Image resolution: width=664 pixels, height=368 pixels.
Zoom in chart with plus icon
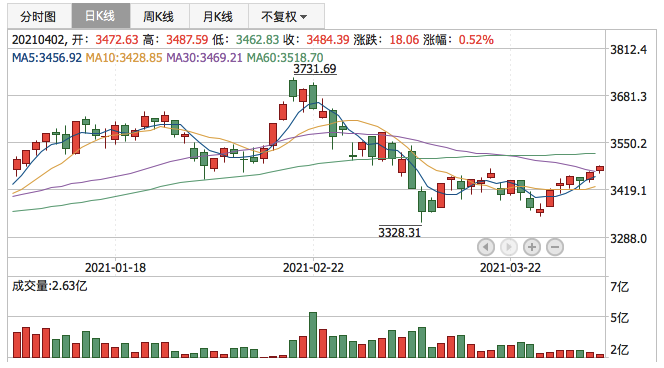[532, 246]
